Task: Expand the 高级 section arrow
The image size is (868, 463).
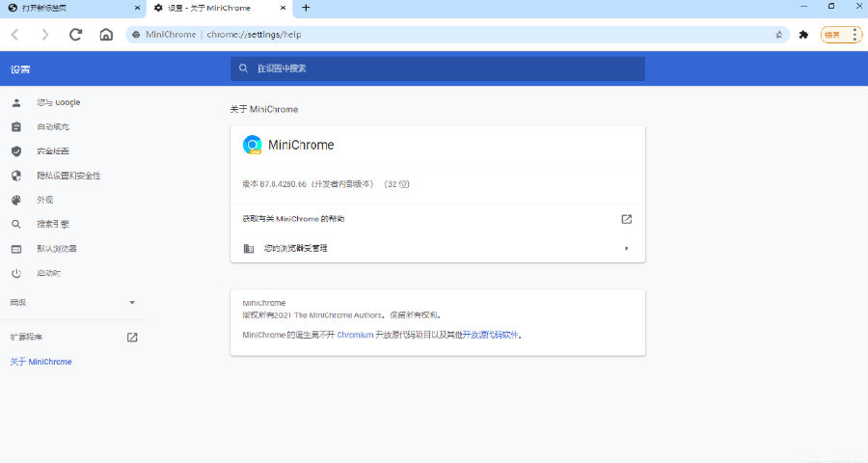Action: point(132,302)
